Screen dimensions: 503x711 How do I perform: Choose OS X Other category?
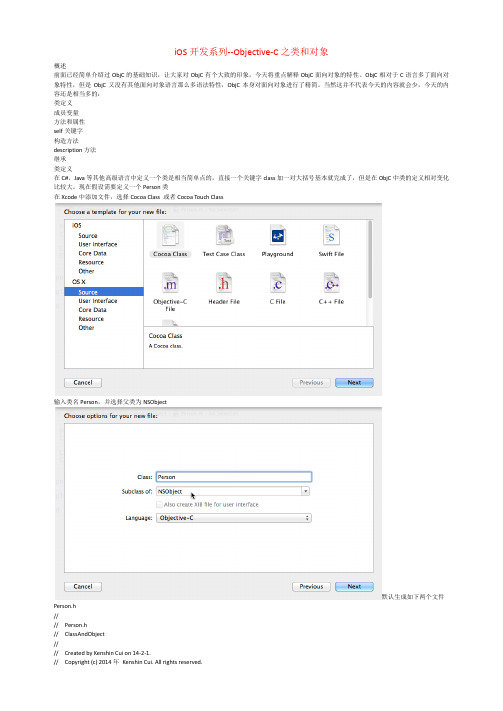coord(86,328)
